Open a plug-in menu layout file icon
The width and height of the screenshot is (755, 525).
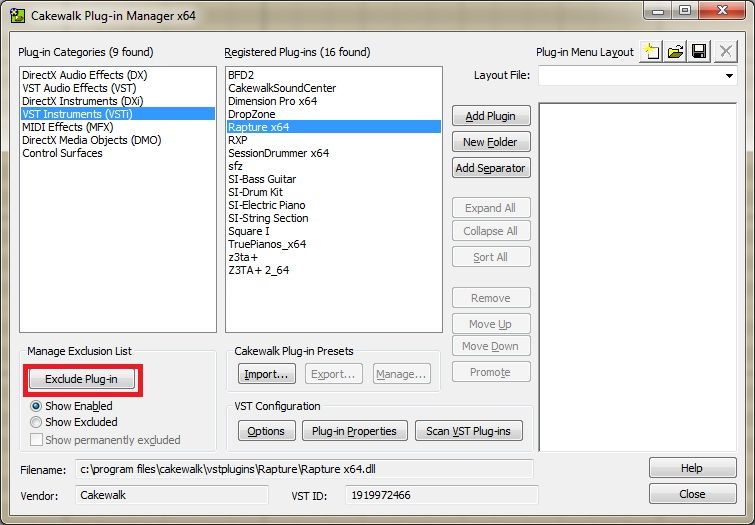pyautogui.click(x=675, y=51)
